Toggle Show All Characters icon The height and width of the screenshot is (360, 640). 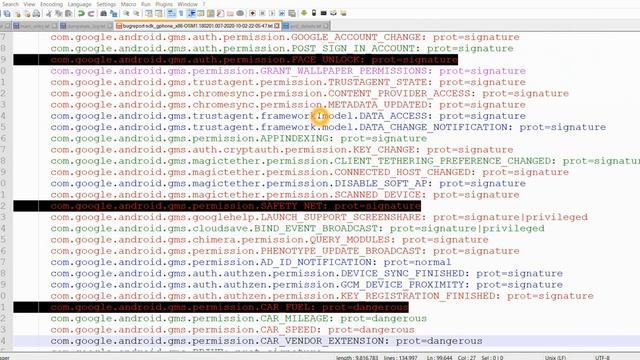[181, 13]
